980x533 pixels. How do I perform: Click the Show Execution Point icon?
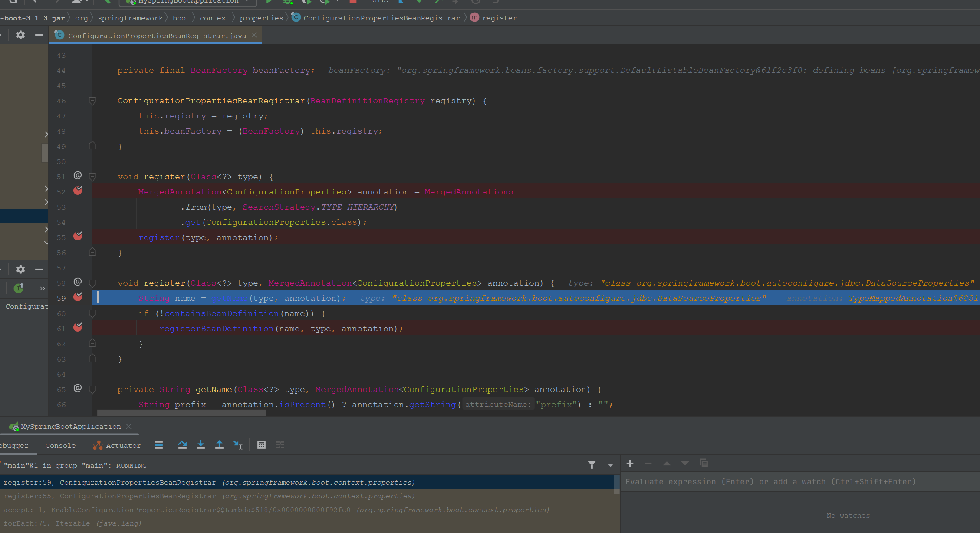tap(158, 445)
